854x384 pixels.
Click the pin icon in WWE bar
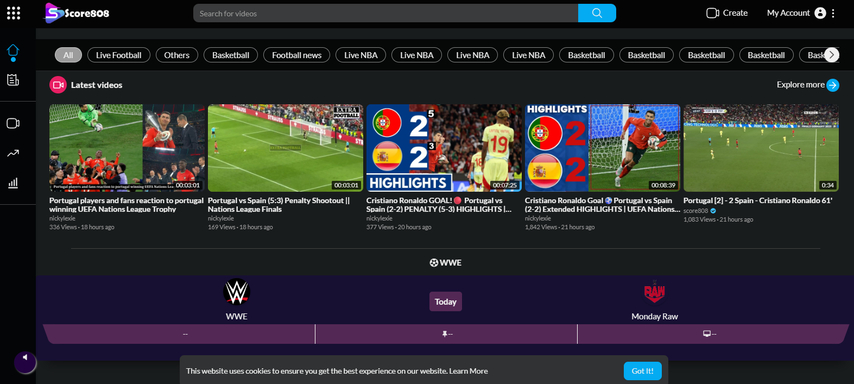[x=444, y=334]
